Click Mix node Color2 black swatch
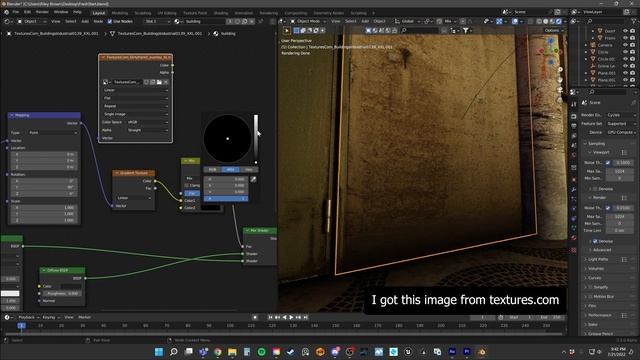Image resolution: width=640 pixels, height=360 pixels. pyautogui.click(x=211, y=208)
